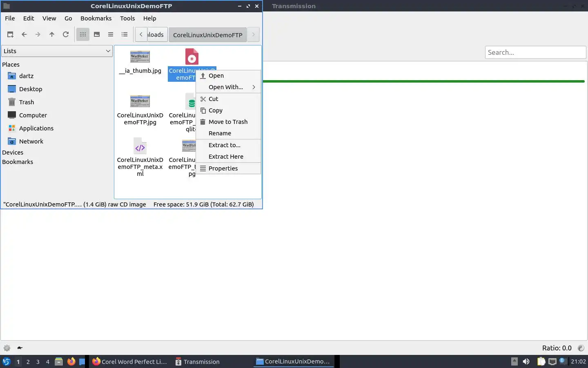
Task: Open the View menu
Action: pyautogui.click(x=49, y=18)
